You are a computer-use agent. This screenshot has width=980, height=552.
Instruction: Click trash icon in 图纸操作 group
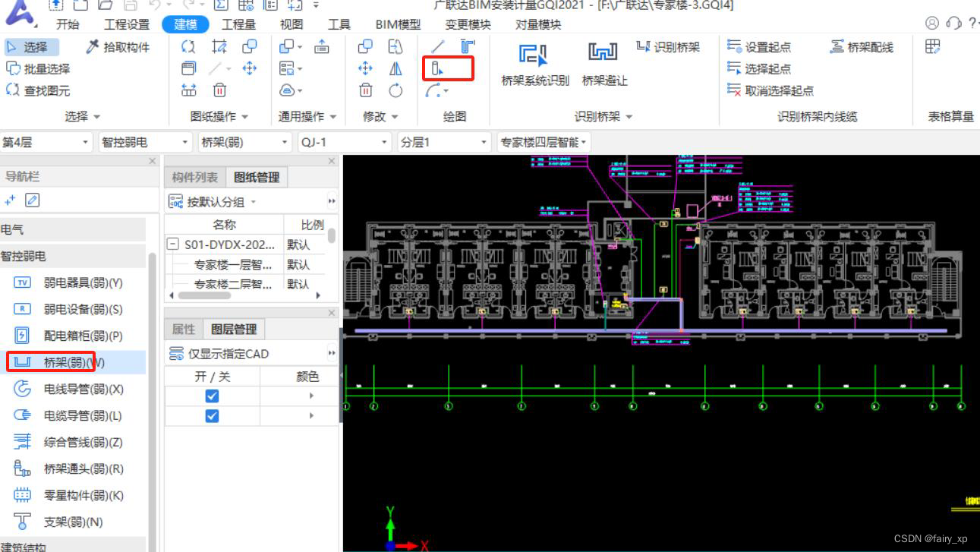[x=219, y=90]
